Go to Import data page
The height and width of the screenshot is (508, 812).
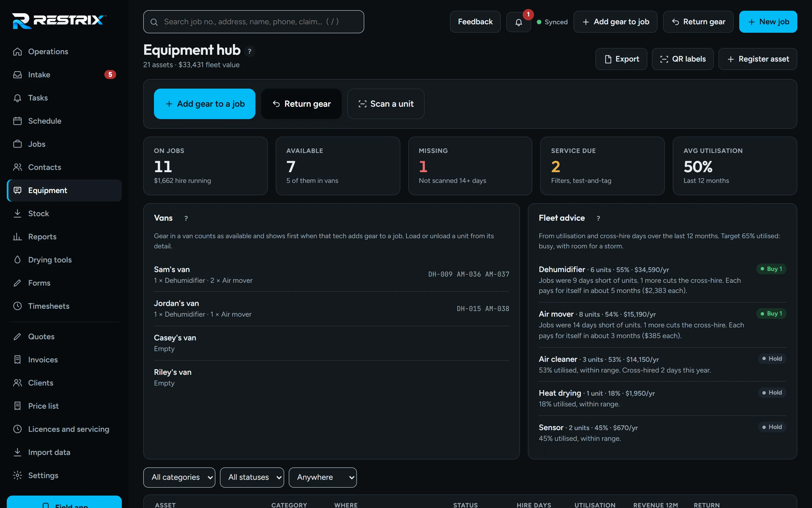pyautogui.click(x=64, y=452)
